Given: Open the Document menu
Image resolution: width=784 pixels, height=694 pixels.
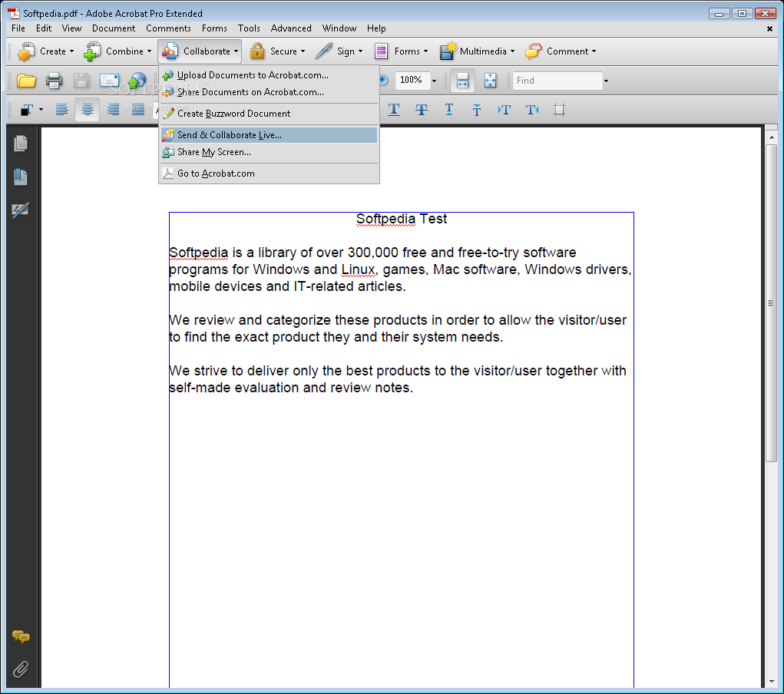Looking at the screenshot, I should click(114, 28).
